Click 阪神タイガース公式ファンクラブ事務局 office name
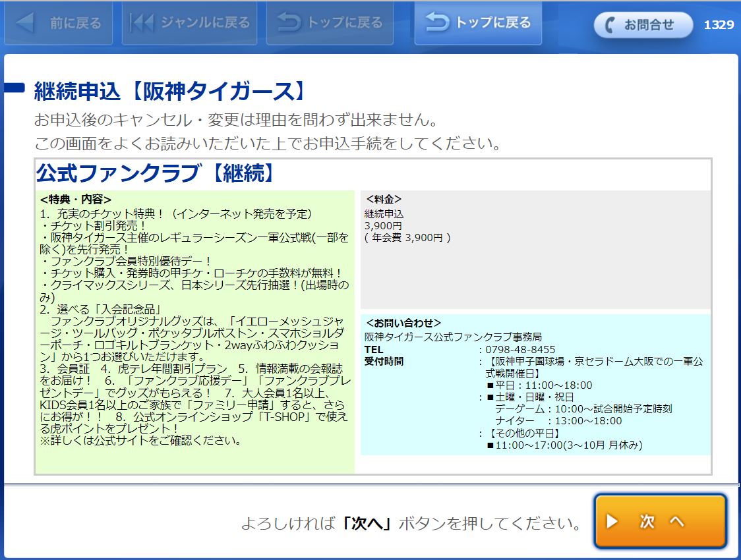741x560 pixels. (453, 337)
